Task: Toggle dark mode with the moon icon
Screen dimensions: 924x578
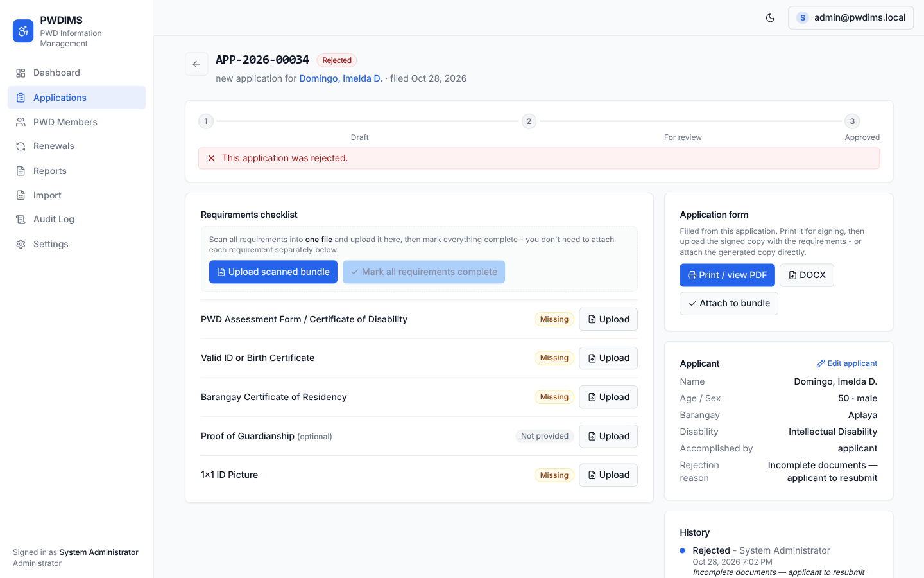Action: pos(770,18)
